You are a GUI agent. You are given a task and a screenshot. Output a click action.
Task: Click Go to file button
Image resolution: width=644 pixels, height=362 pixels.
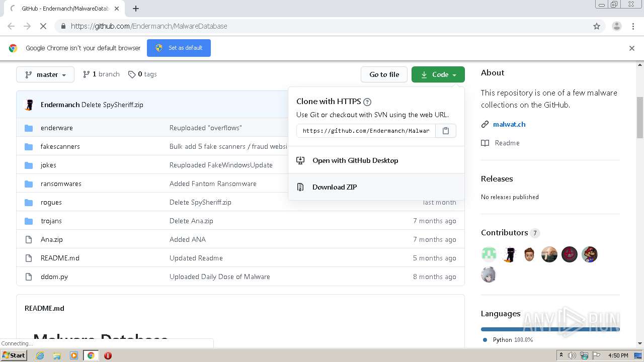384,74
